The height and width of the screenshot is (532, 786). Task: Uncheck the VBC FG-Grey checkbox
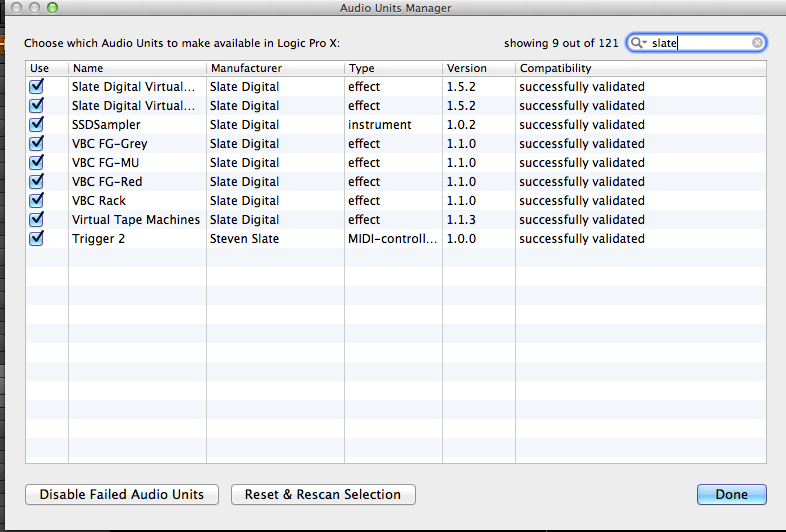click(37, 143)
